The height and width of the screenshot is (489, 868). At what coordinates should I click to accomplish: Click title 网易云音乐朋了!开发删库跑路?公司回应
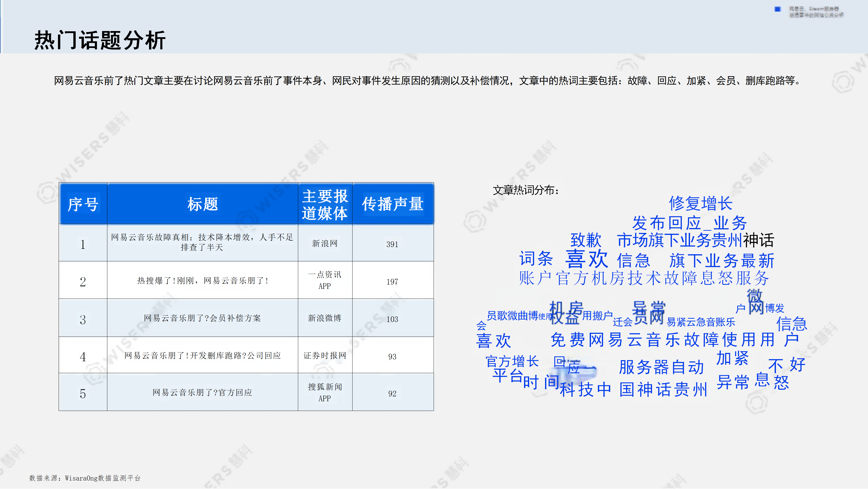pos(202,355)
